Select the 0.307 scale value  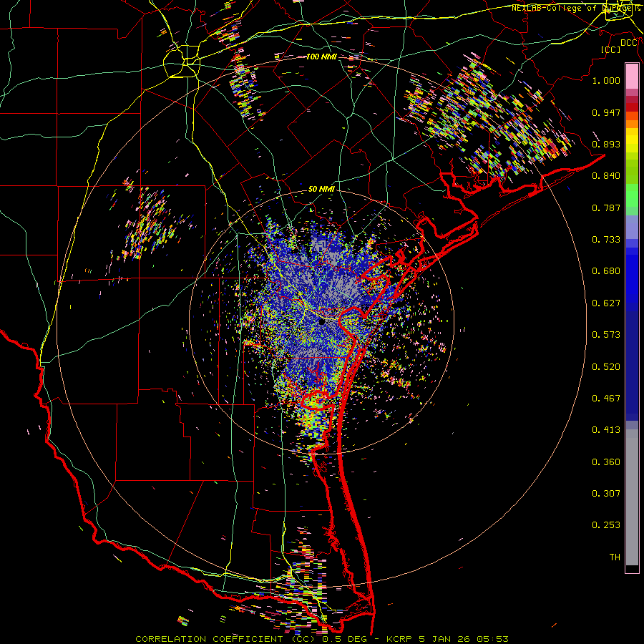pos(606,494)
